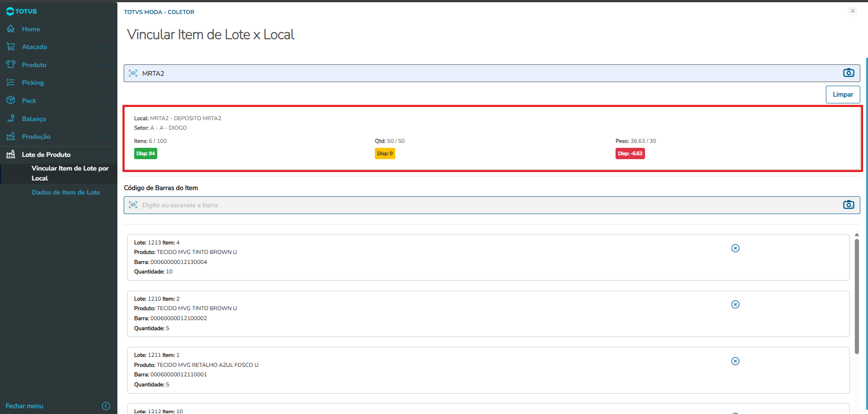Screen dimensions: 868x414
Task: Collapse the sidebar with the Fechar menu arrow icon
Action: click(x=106, y=406)
